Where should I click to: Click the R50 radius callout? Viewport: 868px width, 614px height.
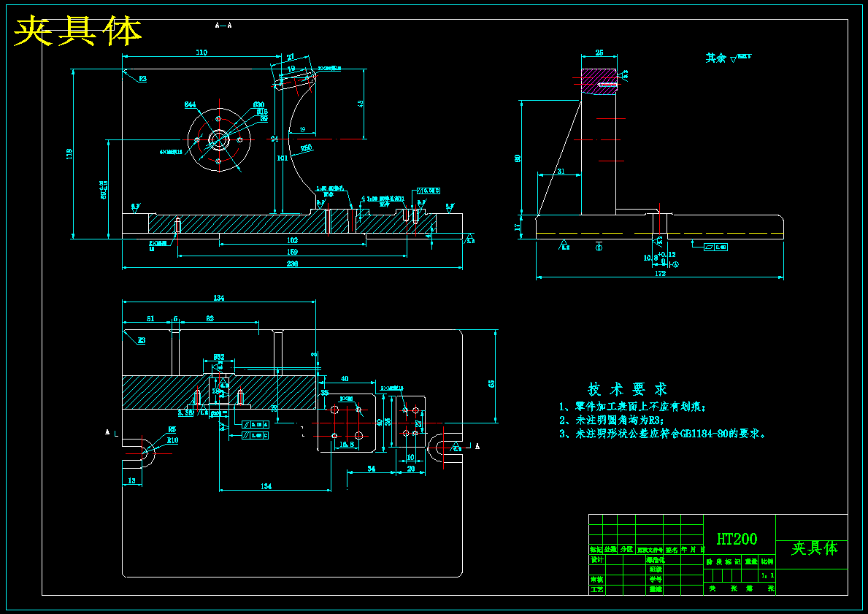tap(306, 147)
